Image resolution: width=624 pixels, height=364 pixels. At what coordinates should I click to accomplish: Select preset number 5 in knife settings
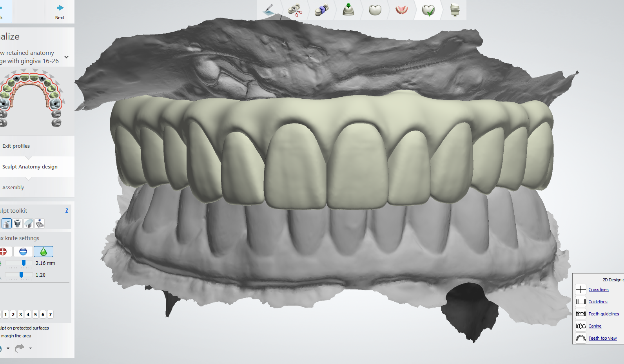point(35,315)
